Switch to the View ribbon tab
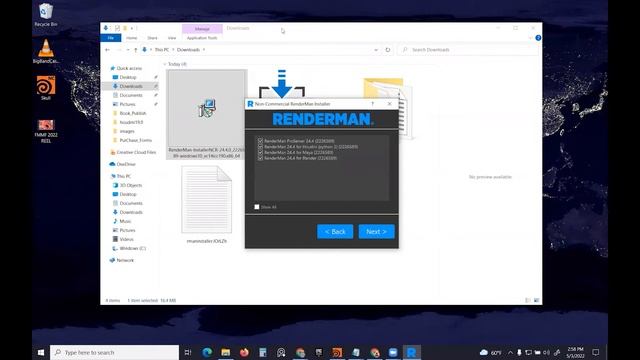This screenshot has height=360, width=640. click(172, 38)
